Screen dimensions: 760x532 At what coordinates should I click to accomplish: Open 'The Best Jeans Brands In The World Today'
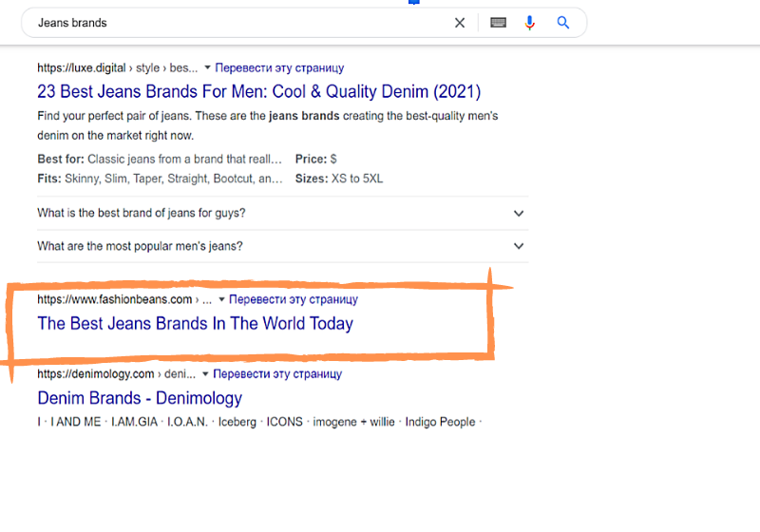[196, 324]
